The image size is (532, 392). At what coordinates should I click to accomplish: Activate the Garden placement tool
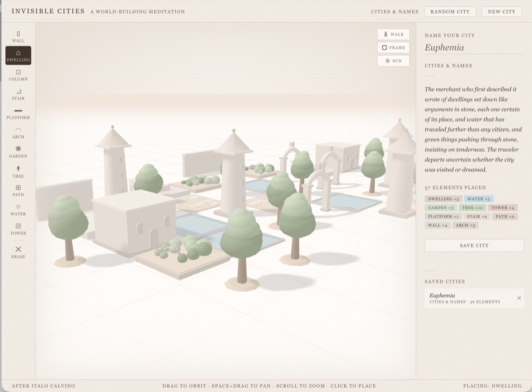pyautogui.click(x=18, y=152)
